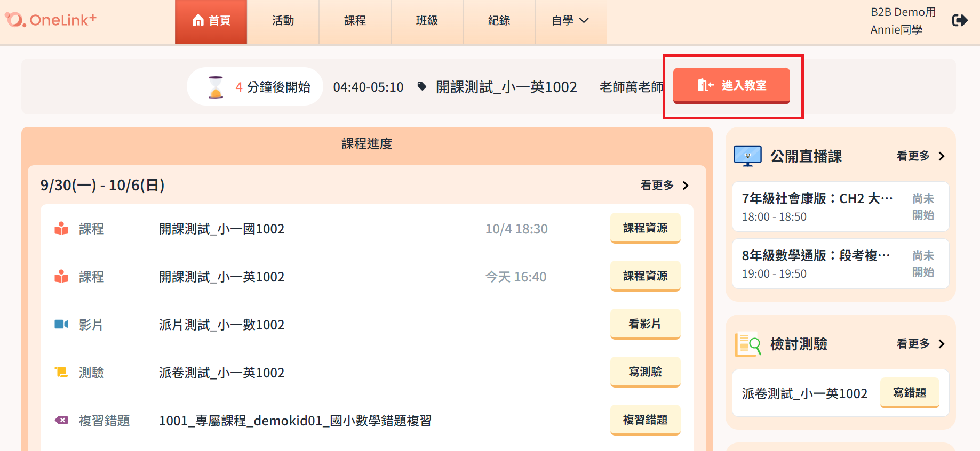The image size is (980, 451).
Task: Click 派卷測試_小一英1002 in 檢討測驗 card
Action: (x=804, y=393)
